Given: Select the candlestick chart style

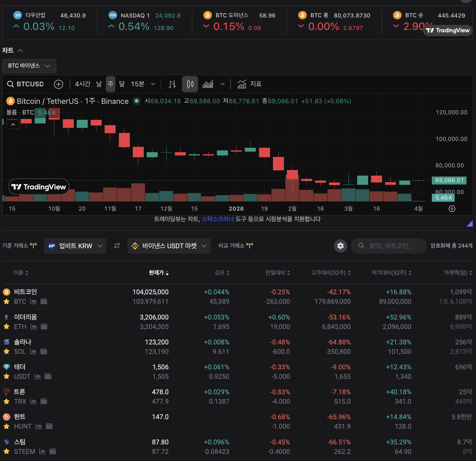Looking at the screenshot, I should tap(190, 84).
